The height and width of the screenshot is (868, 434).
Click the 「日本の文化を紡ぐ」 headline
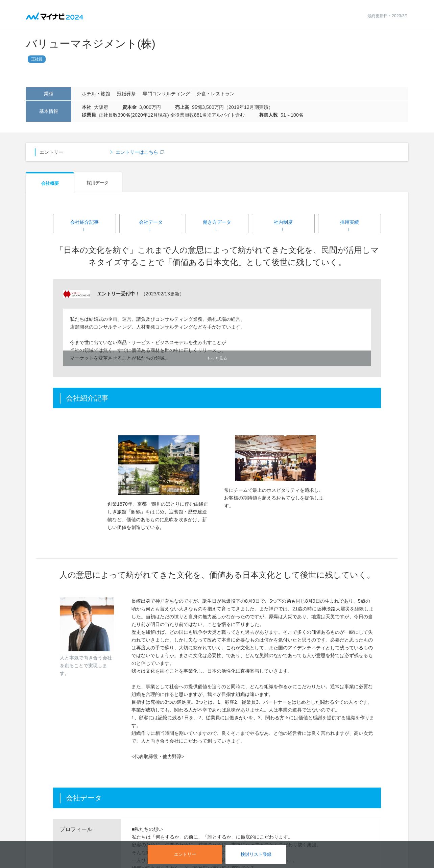[x=217, y=256]
